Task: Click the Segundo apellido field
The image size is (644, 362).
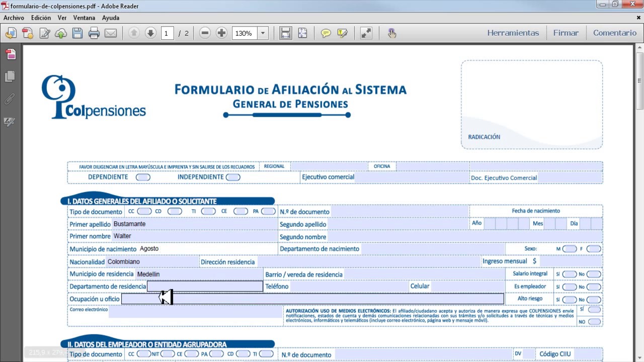Action: [x=398, y=224]
